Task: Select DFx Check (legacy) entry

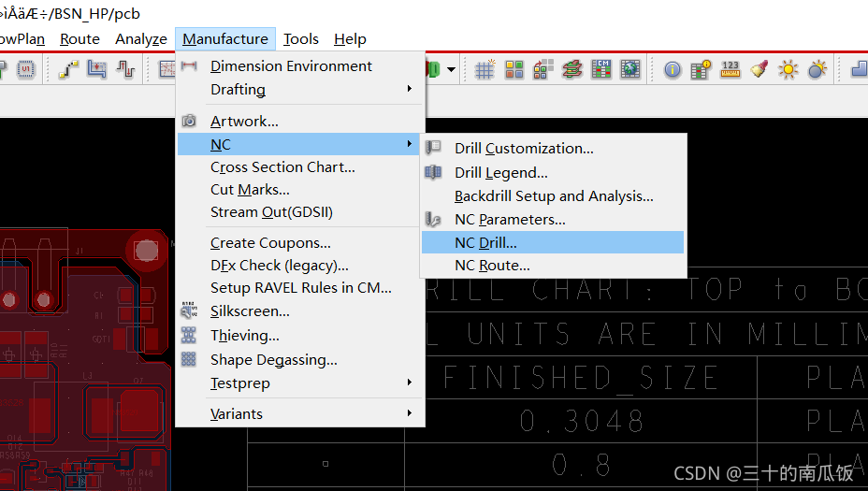Action: click(x=300, y=266)
